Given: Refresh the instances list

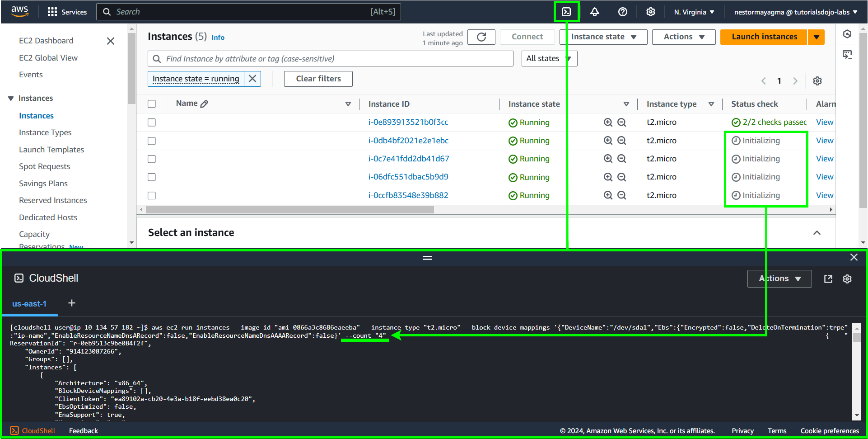Looking at the screenshot, I should pos(481,37).
